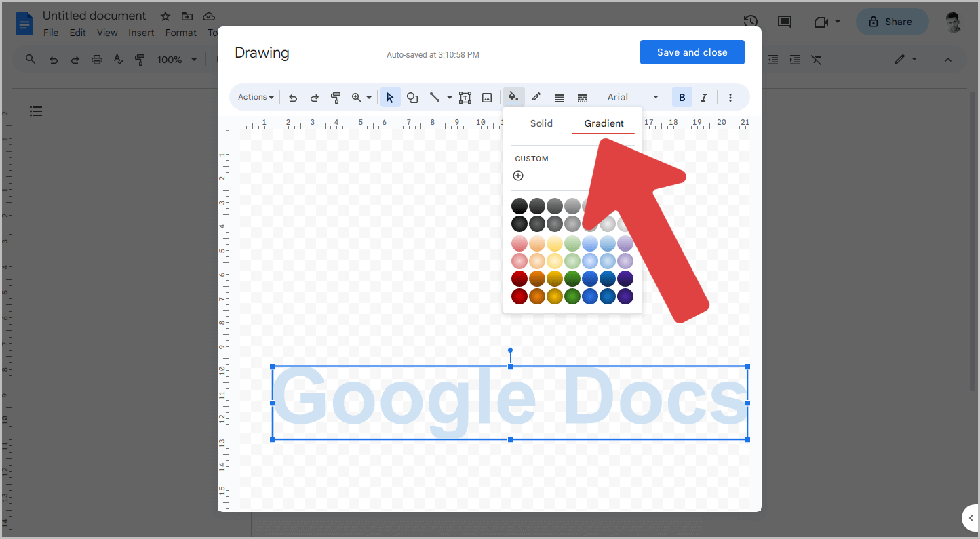
Task: Open the Border weight options
Action: coord(560,98)
